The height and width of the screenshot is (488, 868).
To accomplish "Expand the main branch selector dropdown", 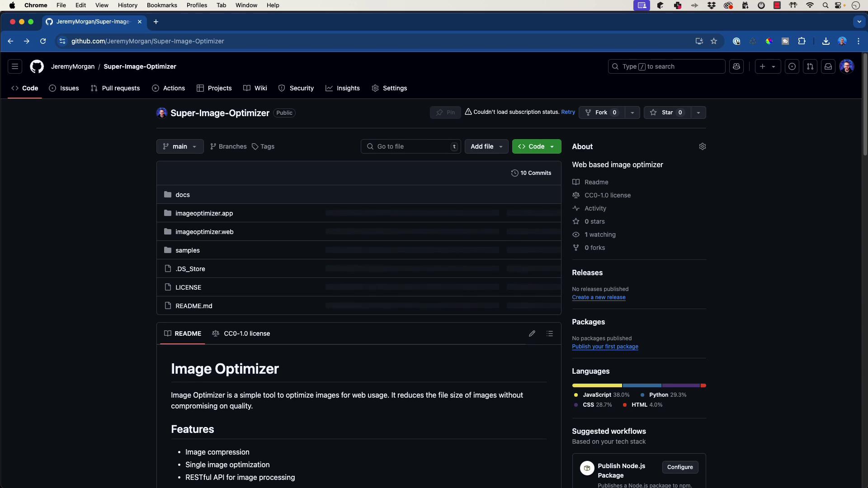I will coord(180,146).
